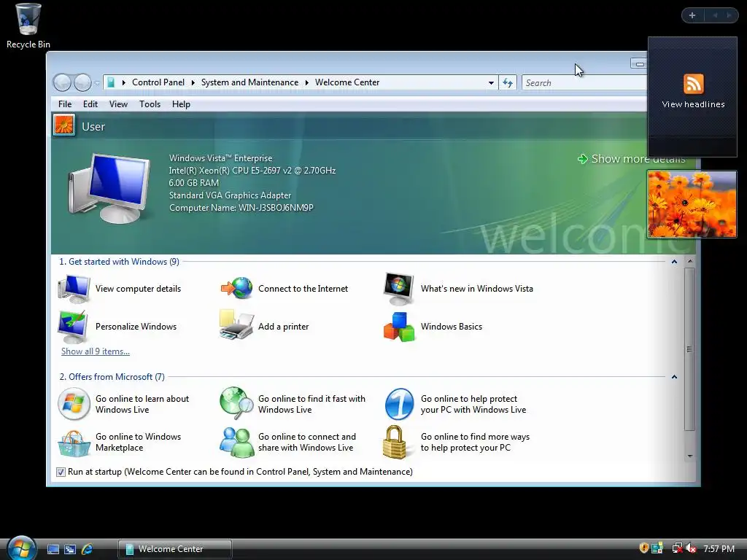Click in the Search input field
This screenshot has width=747, height=560.
coord(585,83)
